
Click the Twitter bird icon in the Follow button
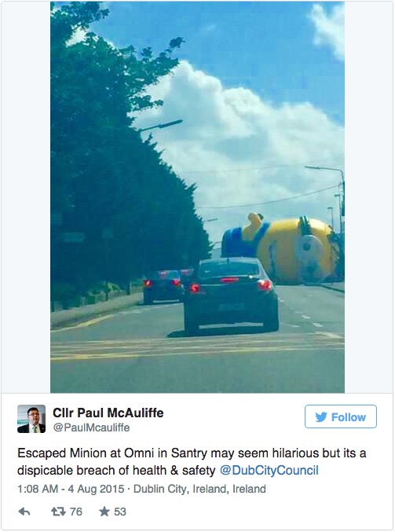(x=320, y=417)
